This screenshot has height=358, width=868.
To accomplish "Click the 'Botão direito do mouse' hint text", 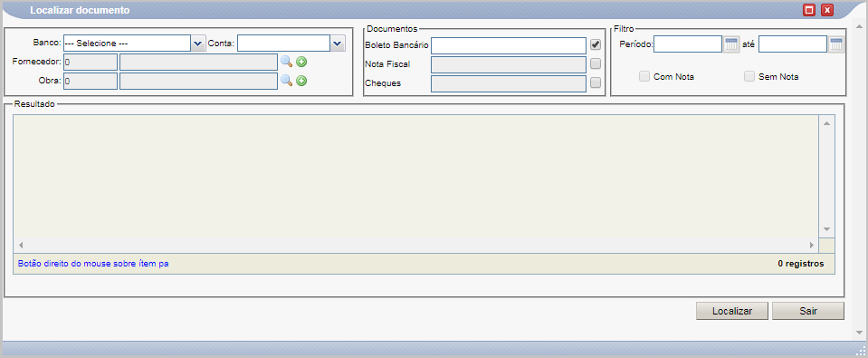I will tap(93, 264).
